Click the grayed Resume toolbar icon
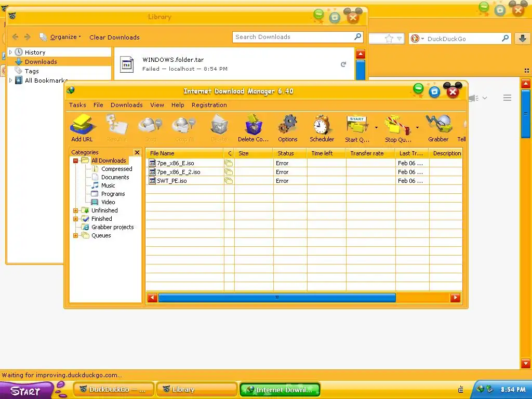The image size is (532, 399). (x=116, y=128)
